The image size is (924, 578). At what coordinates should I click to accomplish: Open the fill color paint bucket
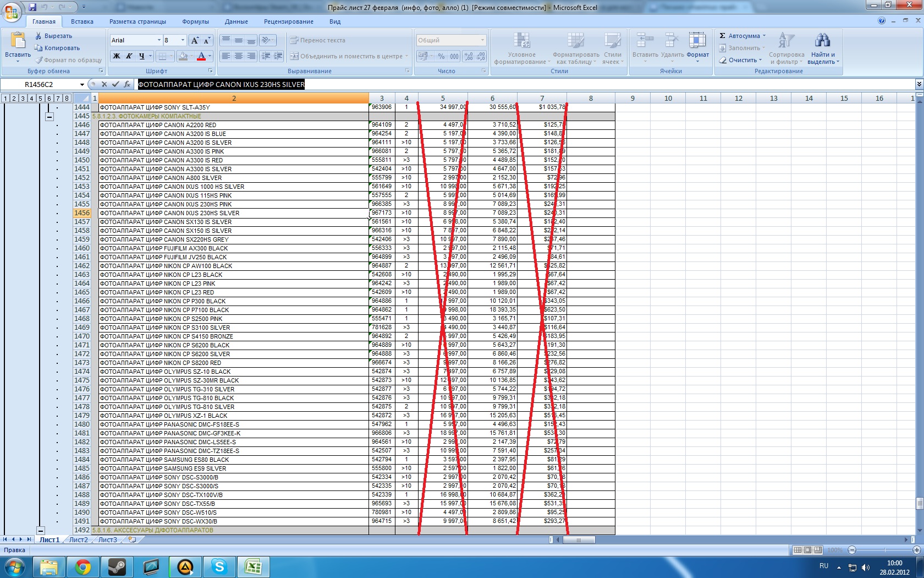pos(183,56)
